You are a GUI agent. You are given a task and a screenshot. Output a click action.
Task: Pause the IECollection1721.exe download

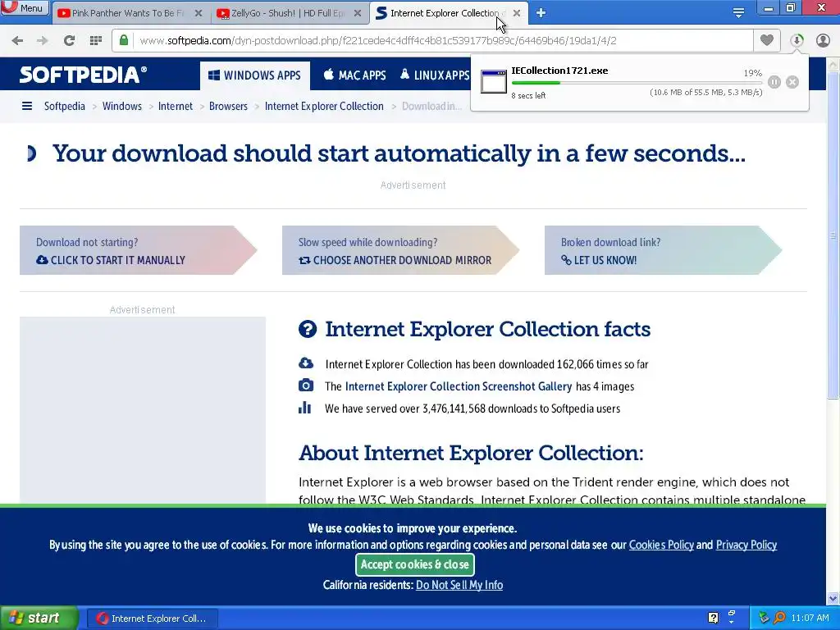tap(774, 82)
